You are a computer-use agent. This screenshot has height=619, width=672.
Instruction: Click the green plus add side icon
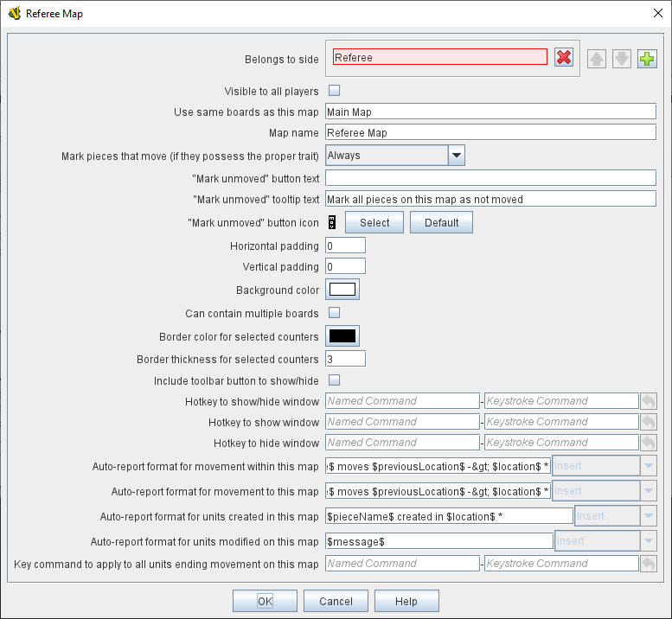coord(647,59)
